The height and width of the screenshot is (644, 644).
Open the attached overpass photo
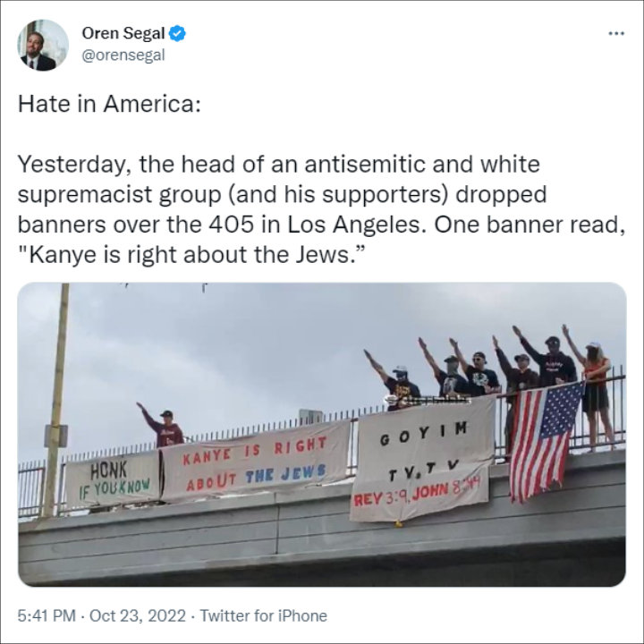coord(322,435)
